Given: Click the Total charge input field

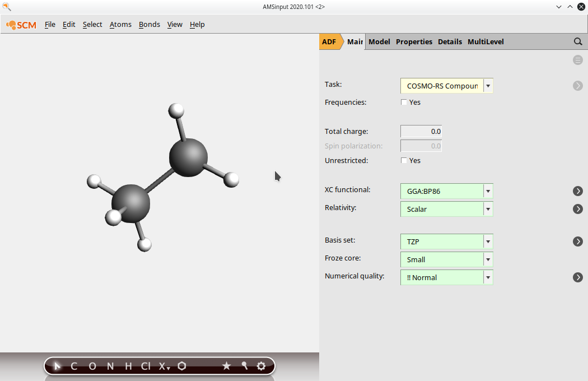Looking at the screenshot, I should tap(421, 132).
